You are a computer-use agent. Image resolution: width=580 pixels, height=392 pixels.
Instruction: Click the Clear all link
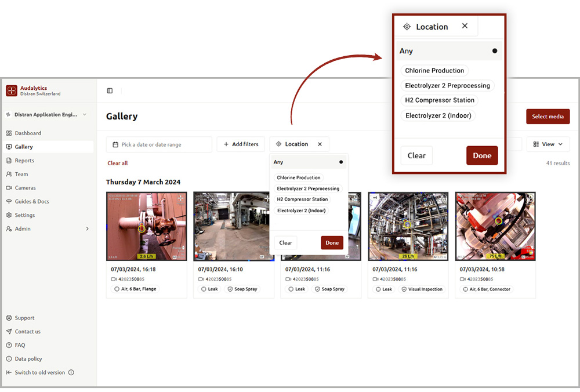tap(117, 163)
